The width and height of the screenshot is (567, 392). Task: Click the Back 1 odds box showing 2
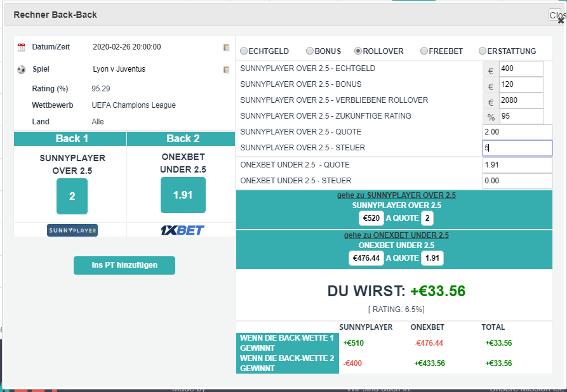coord(72,196)
